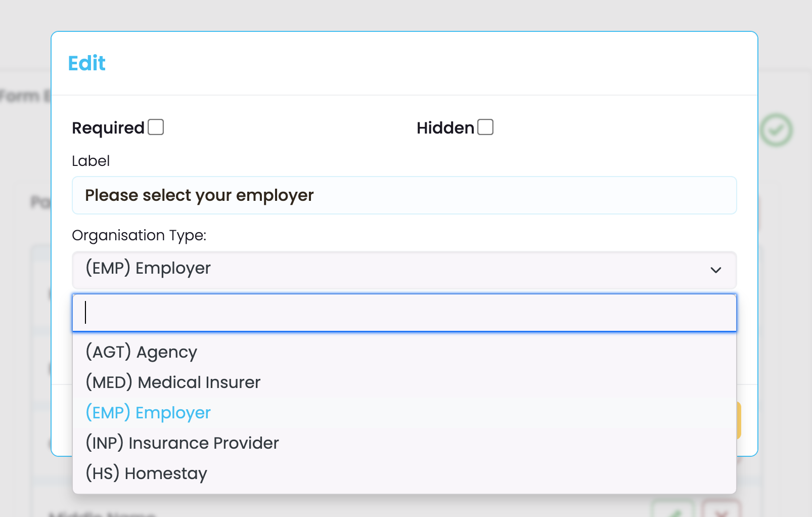Focus the dropdown search text box
Screen dimensions: 812x517
(403, 313)
